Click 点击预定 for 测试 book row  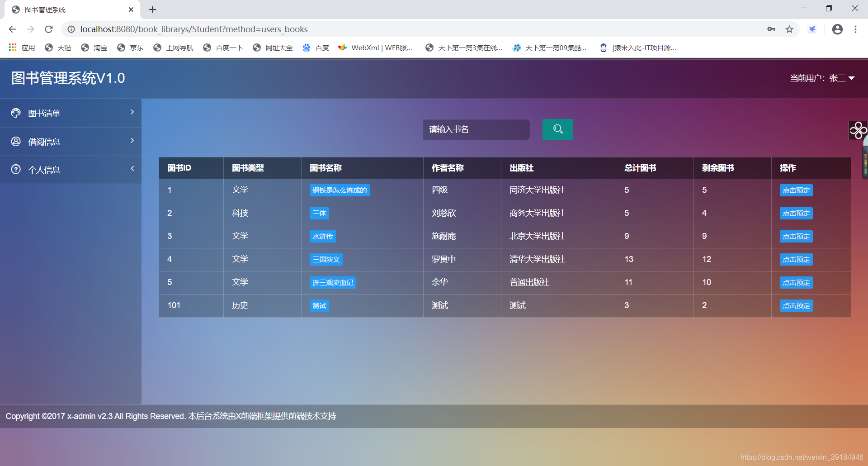[x=796, y=306]
